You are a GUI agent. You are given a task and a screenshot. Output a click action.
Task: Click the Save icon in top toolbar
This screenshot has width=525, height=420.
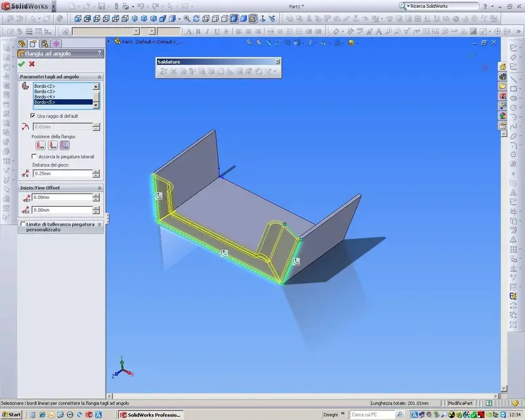click(102, 7)
